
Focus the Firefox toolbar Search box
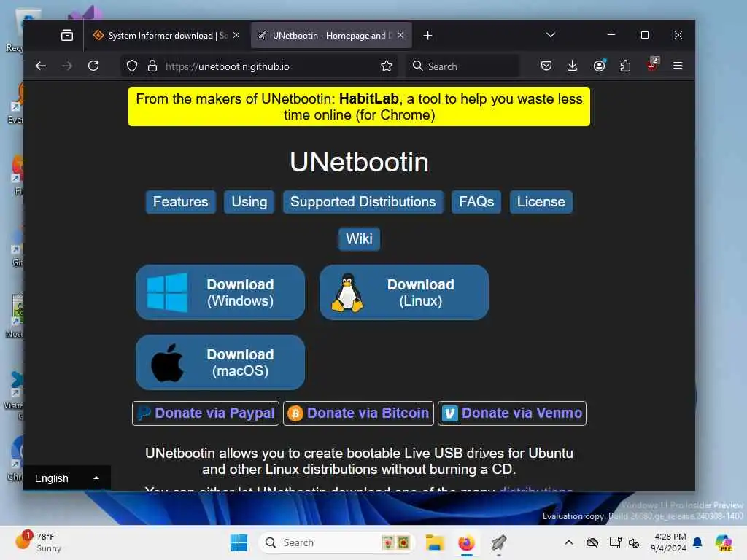(x=463, y=66)
